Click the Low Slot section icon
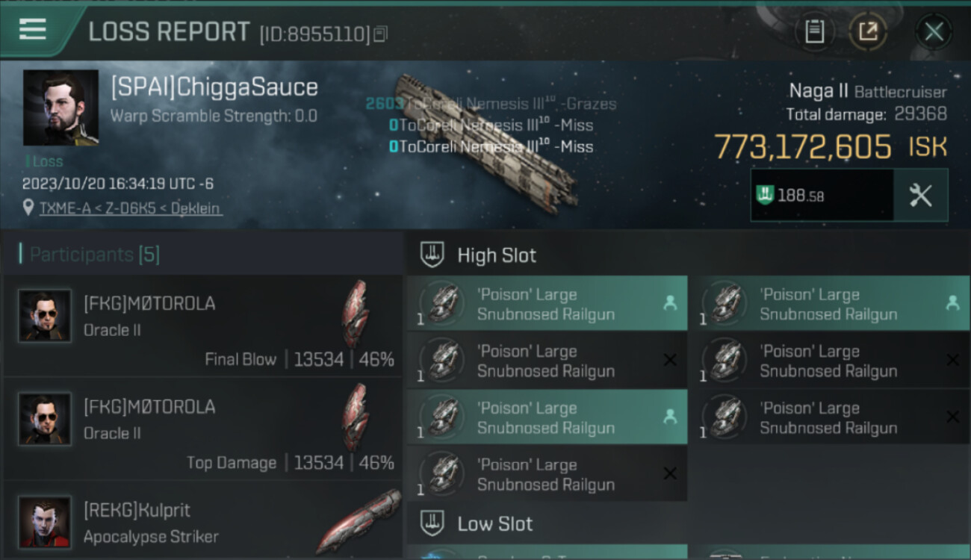The width and height of the screenshot is (971, 560). pos(432,524)
